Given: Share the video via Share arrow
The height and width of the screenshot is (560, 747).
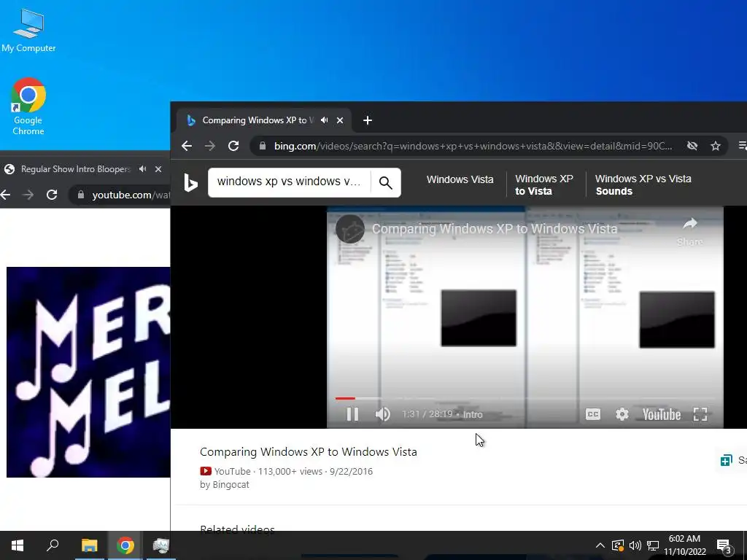Looking at the screenshot, I should (690, 231).
